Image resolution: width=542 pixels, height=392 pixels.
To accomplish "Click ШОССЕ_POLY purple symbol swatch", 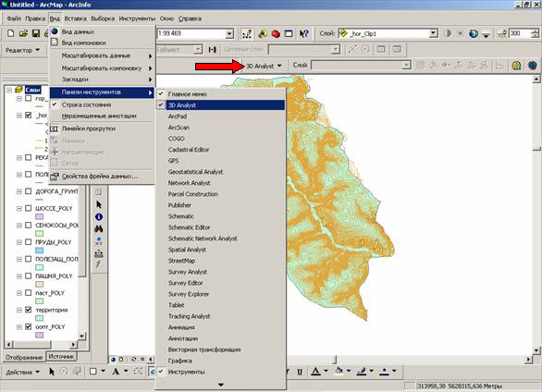I will coord(40,216).
